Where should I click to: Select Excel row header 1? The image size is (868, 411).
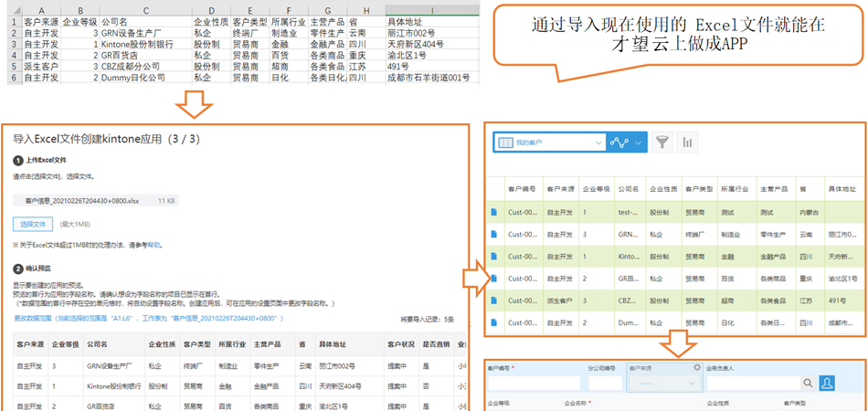click(15, 22)
